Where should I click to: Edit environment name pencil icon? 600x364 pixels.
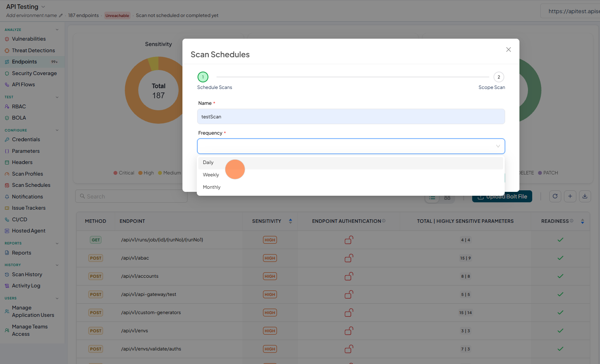click(60, 15)
